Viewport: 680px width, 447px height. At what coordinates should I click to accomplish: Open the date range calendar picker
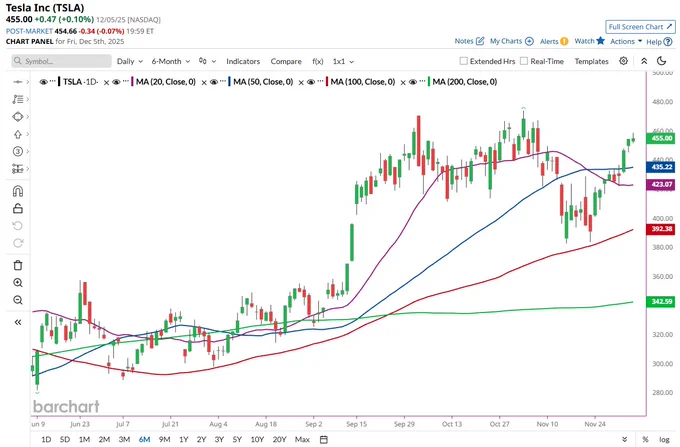[x=324, y=440]
